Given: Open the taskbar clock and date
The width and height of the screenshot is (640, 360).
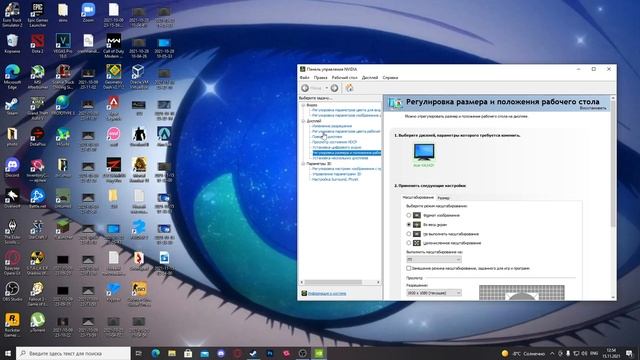Looking at the screenshot, I should pos(611,353).
